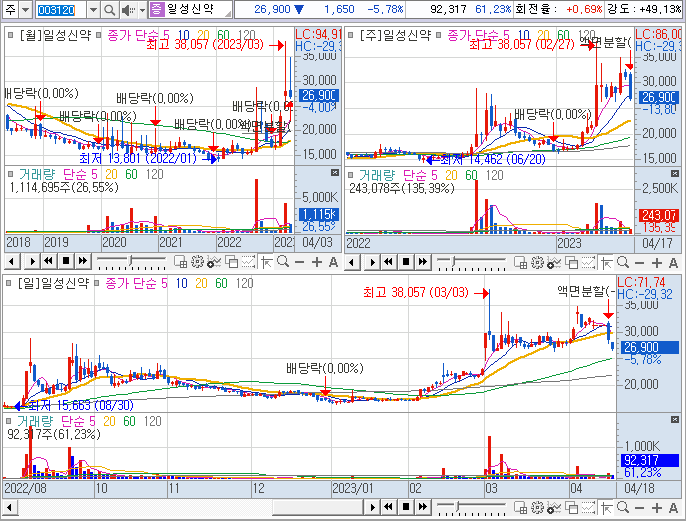This screenshot has width=686, height=521.
Task: Toggle the crosshair cursor in weekly chart
Action: click(606, 262)
